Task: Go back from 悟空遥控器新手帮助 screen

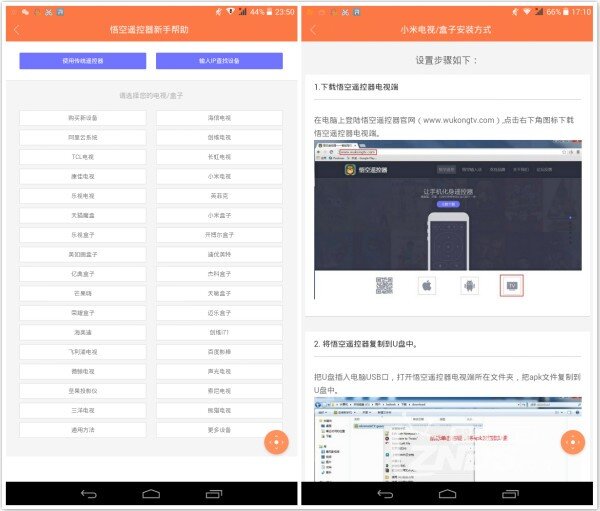Action: click(16, 30)
